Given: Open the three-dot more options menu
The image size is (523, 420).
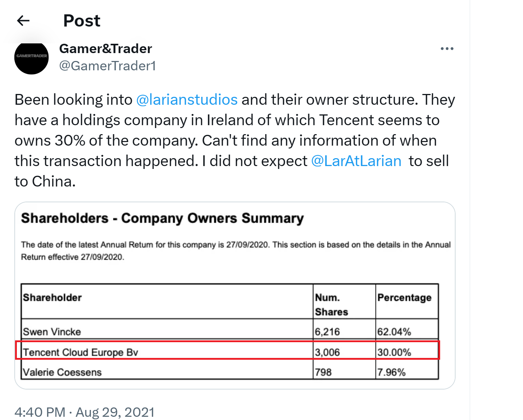Looking at the screenshot, I should point(447,48).
